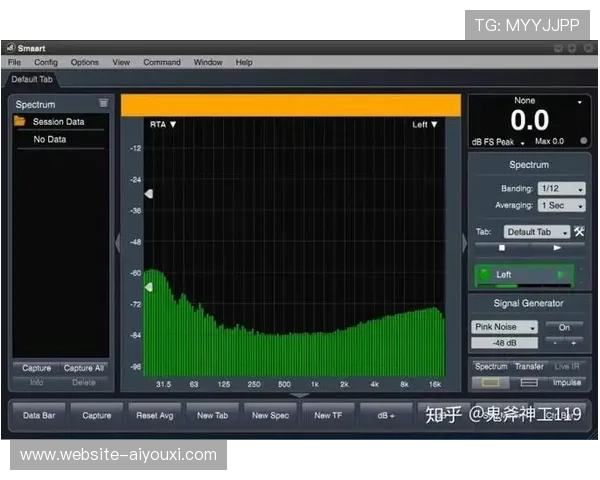Image resolution: width=600 pixels, height=480 pixels.
Task: Switch to Transfer measurement mode
Action: coord(529,367)
